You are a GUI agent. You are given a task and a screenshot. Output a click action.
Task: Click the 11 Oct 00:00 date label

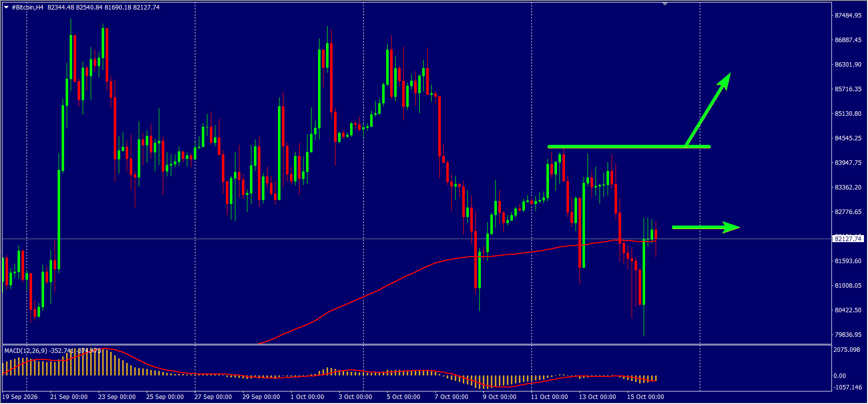point(549,397)
